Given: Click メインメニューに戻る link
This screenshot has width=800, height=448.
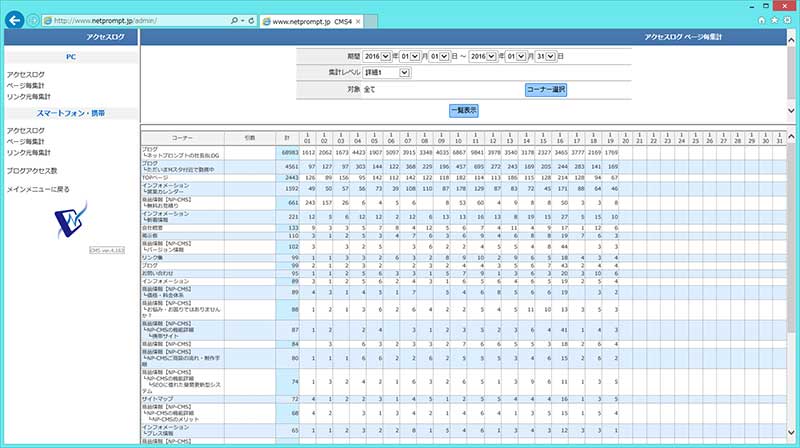Looking at the screenshot, I should [x=38, y=189].
